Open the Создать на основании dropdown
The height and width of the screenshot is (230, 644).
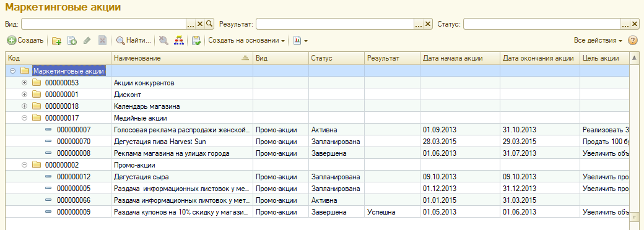[246, 41]
